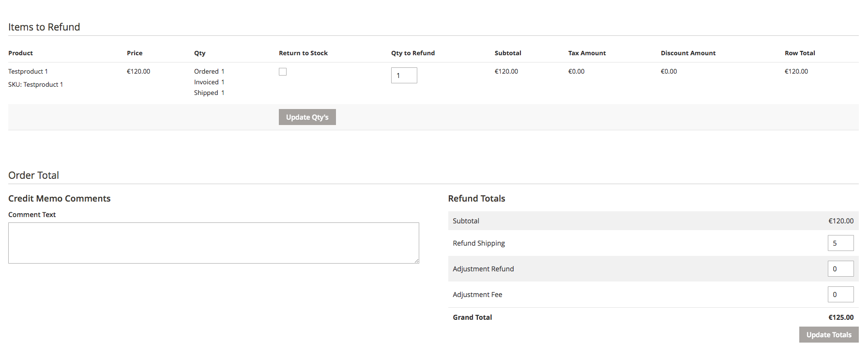Grab the comment textarea resize handle
868x345 pixels.
click(x=416, y=261)
